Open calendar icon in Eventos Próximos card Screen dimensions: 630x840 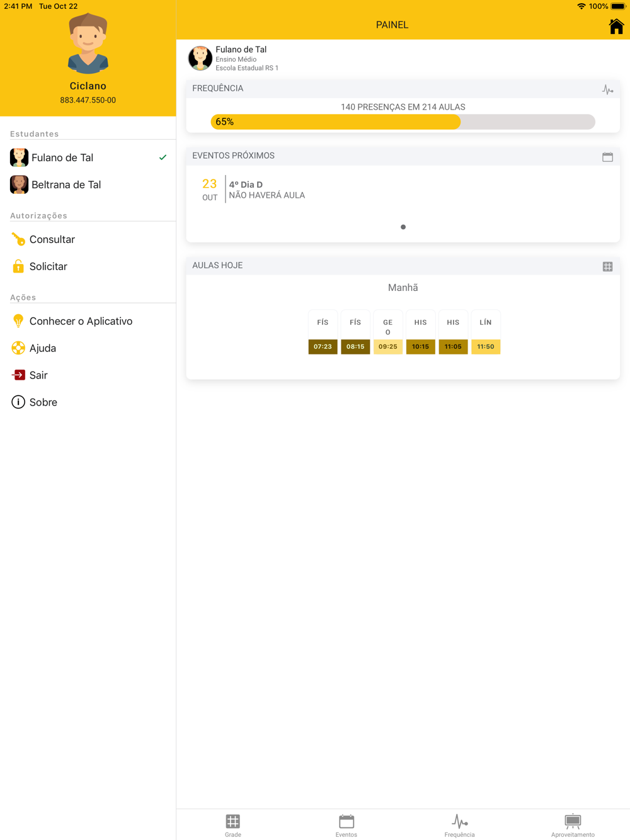click(x=607, y=157)
